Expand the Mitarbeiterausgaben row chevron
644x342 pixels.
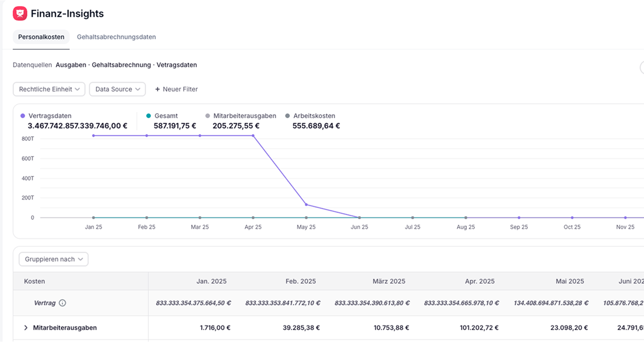26,328
